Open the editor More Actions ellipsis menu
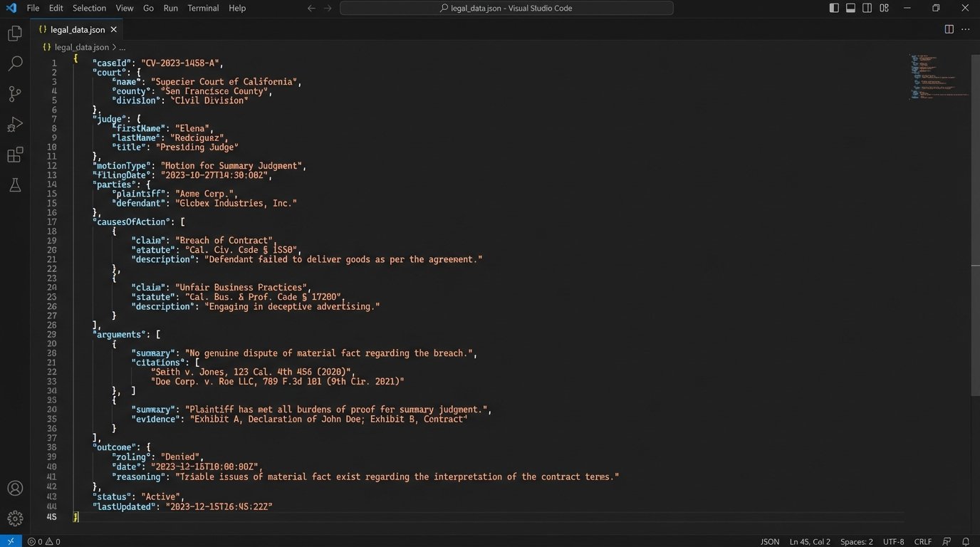 (x=966, y=29)
